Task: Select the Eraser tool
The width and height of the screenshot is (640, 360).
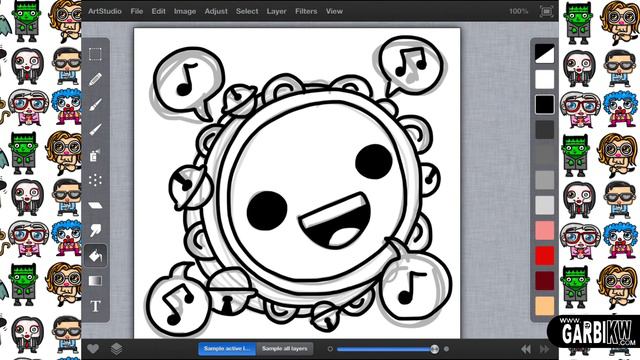Action: point(95,205)
